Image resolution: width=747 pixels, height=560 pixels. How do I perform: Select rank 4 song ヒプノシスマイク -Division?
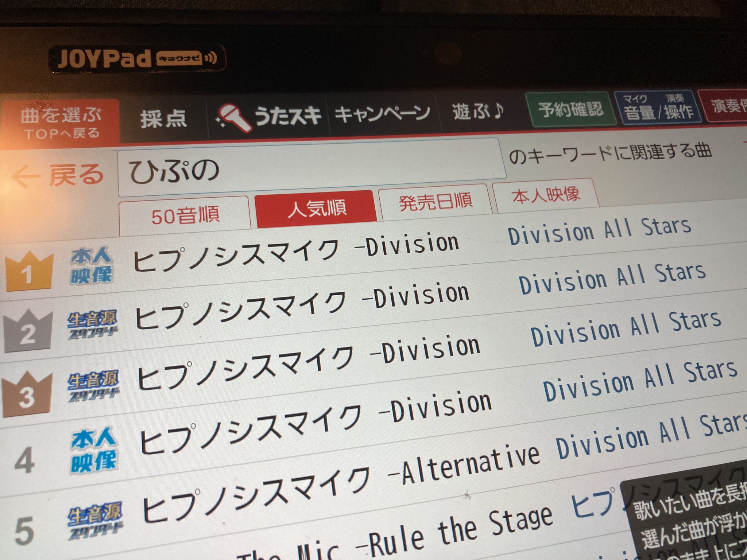pyautogui.click(x=316, y=423)
